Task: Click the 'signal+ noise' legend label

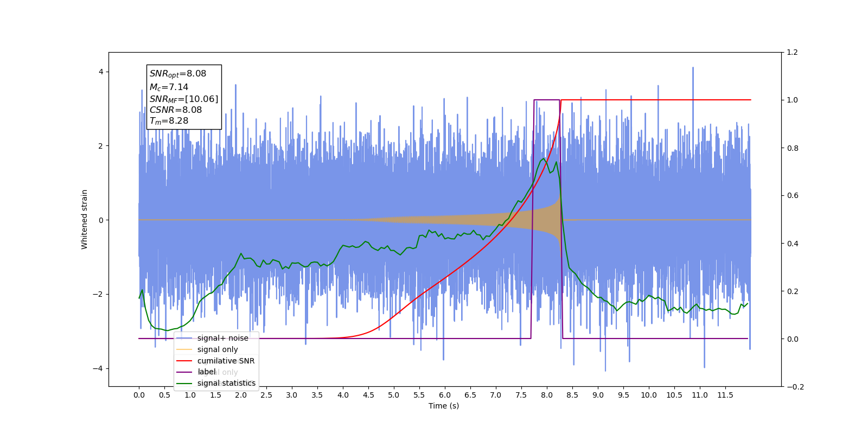Action: coord(223,338)
